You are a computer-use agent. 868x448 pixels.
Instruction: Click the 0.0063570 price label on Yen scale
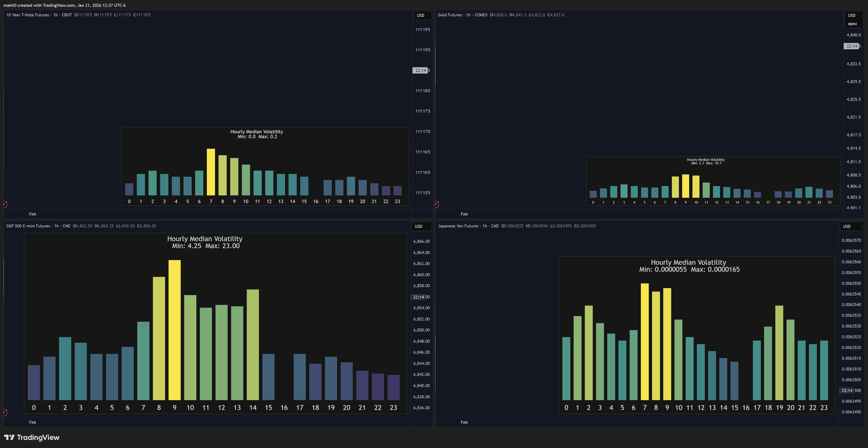[851, 240]
